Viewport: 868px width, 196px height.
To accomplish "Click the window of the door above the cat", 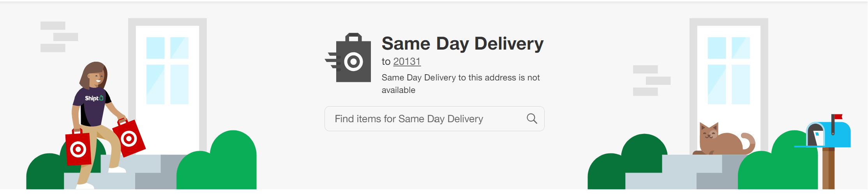I will 729,70.
